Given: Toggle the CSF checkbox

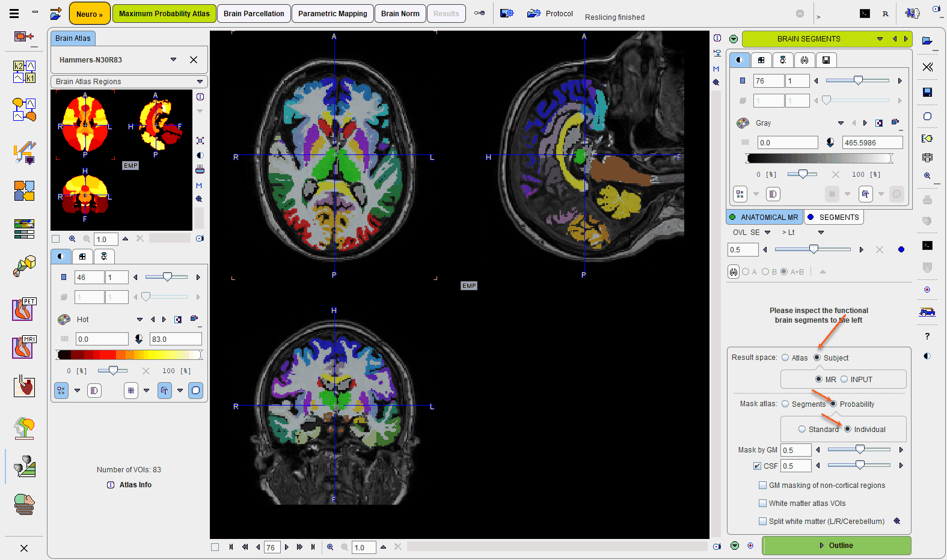Looking at the screenshot, I should pos(758,466).
